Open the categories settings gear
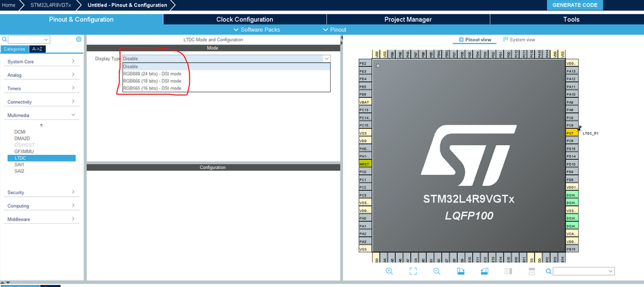The width and height of the screenshot is (644, 287). point(79,39)
